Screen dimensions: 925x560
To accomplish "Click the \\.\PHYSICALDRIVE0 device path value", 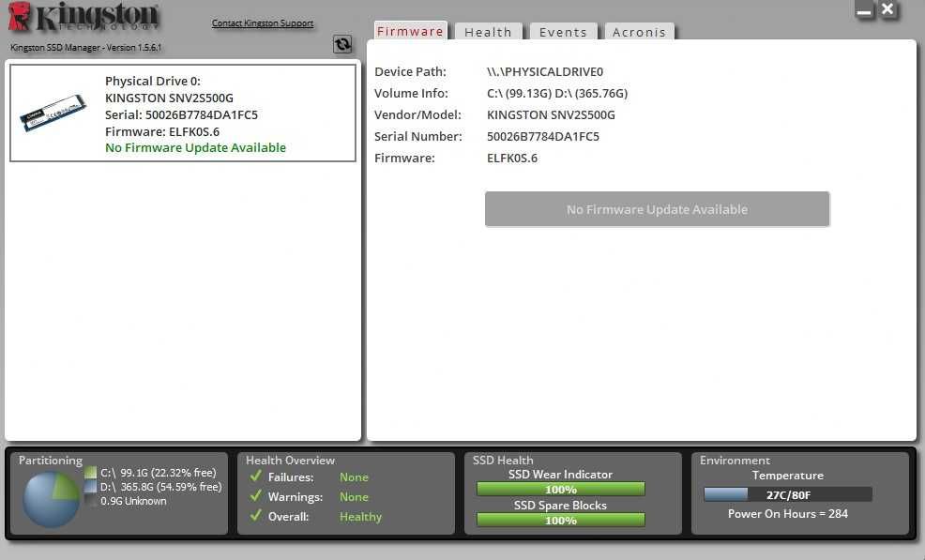I will pos(545,72).
